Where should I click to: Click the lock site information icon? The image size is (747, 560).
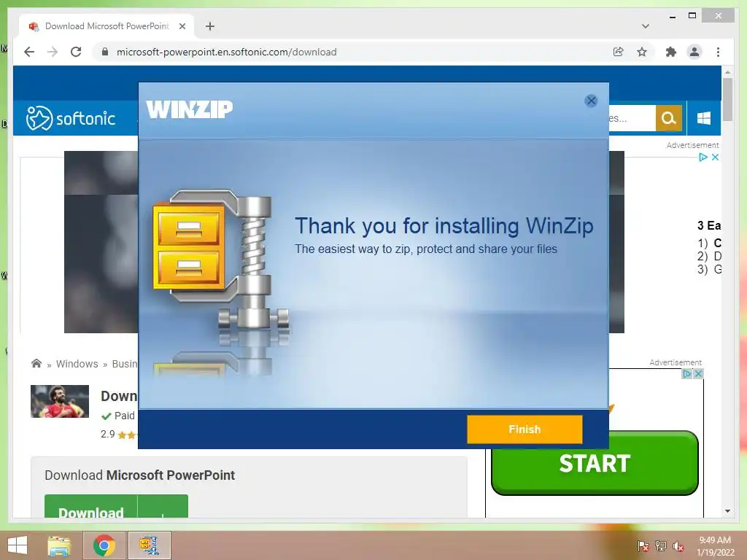tap(105, 52)
